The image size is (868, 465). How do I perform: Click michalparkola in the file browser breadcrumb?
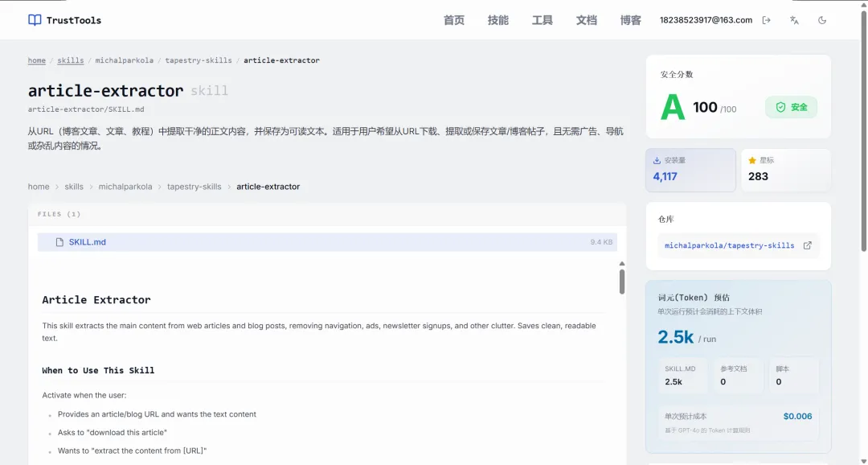(125, 187)
